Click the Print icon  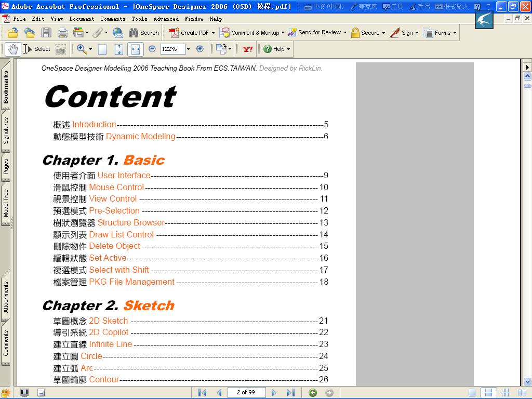[62, 33]
